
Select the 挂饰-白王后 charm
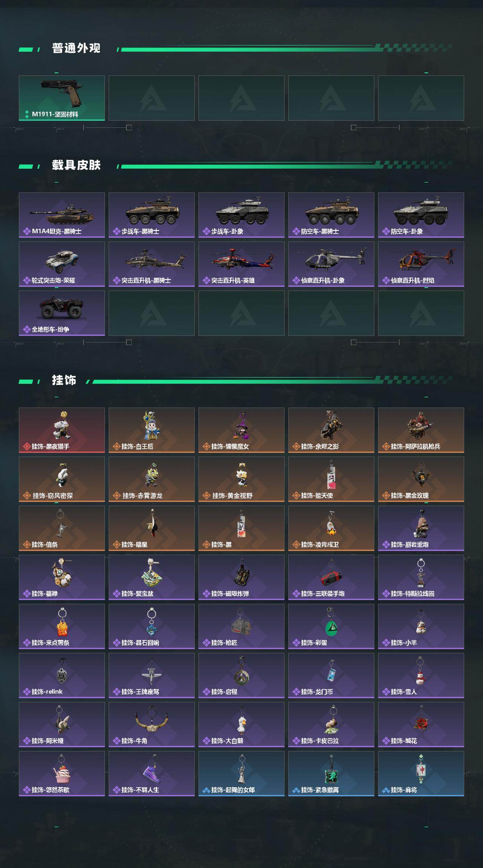coord(152,430)
